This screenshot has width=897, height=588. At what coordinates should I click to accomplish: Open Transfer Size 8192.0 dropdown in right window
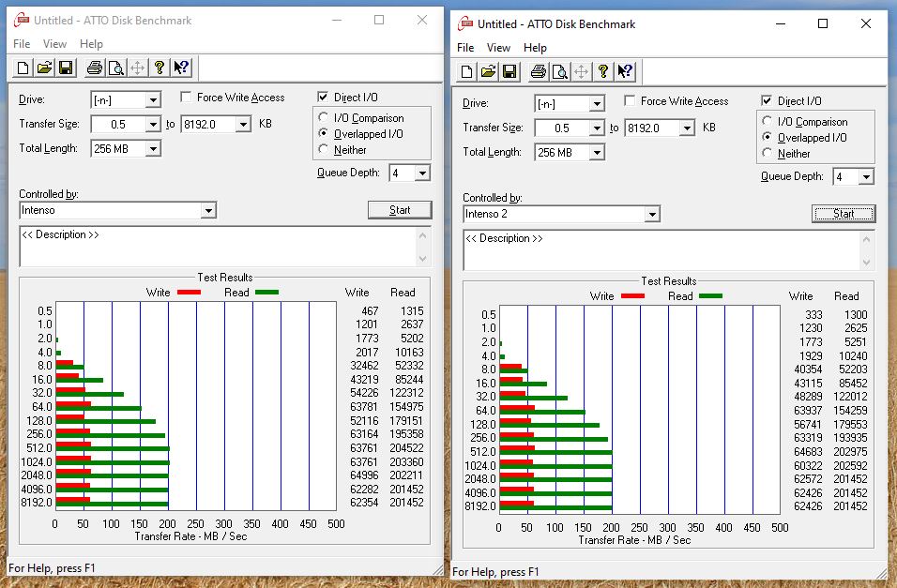click(687, 128)
